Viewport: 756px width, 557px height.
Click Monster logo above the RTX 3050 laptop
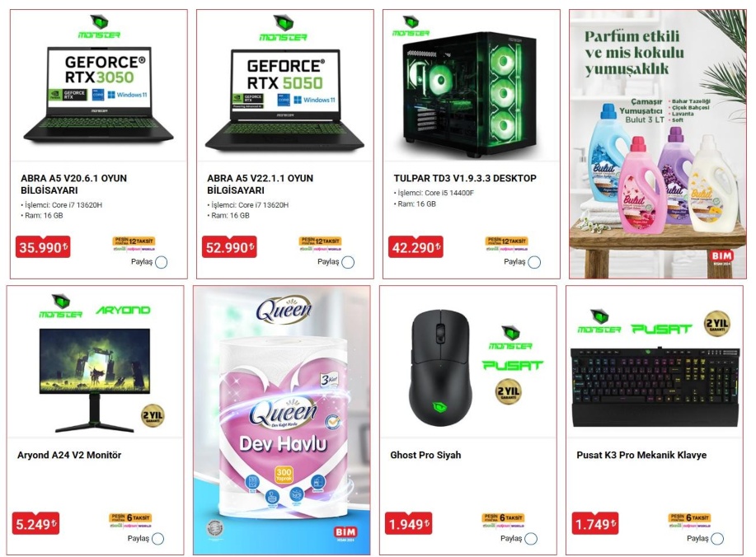99,27
